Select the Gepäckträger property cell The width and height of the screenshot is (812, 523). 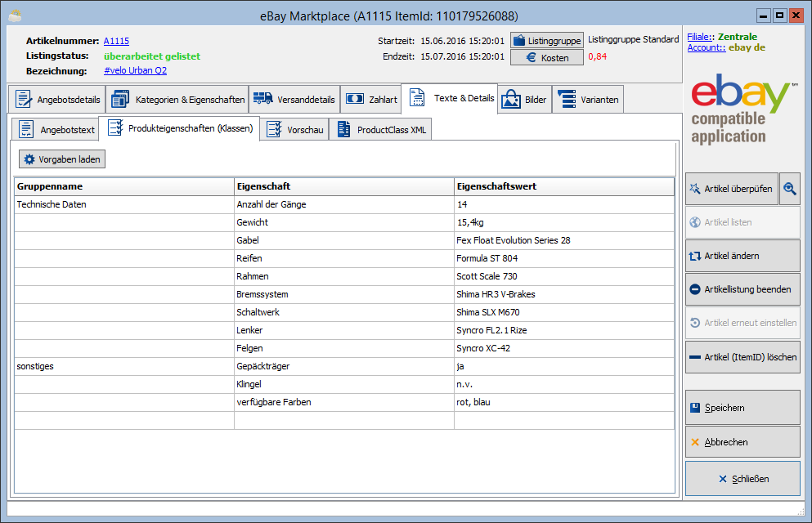(x=344, y=366)
